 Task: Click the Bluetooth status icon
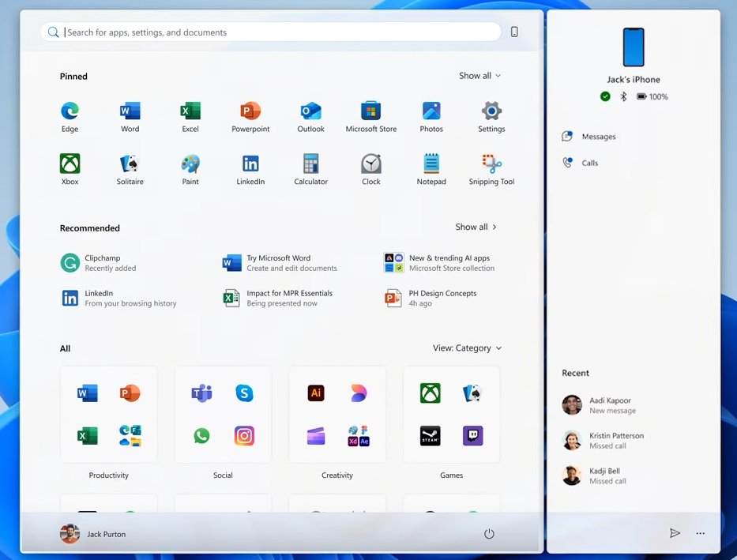tap(623, 96)
